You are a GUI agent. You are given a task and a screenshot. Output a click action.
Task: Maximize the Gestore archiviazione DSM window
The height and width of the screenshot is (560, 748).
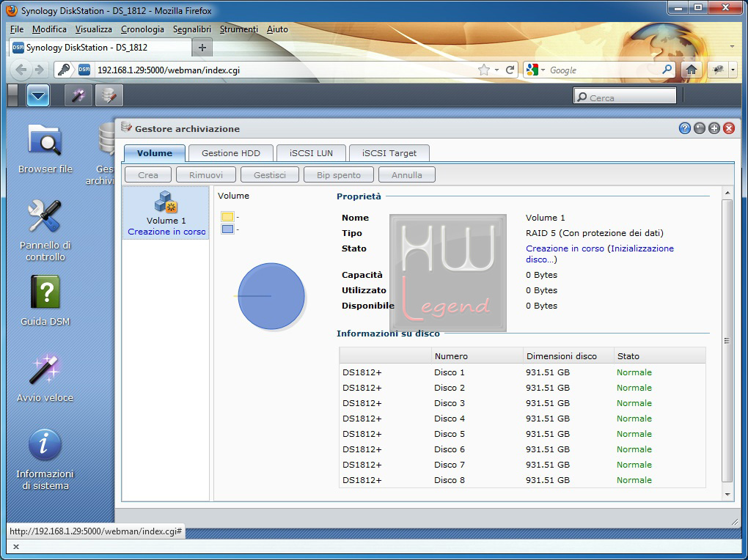tap(714, 128)
